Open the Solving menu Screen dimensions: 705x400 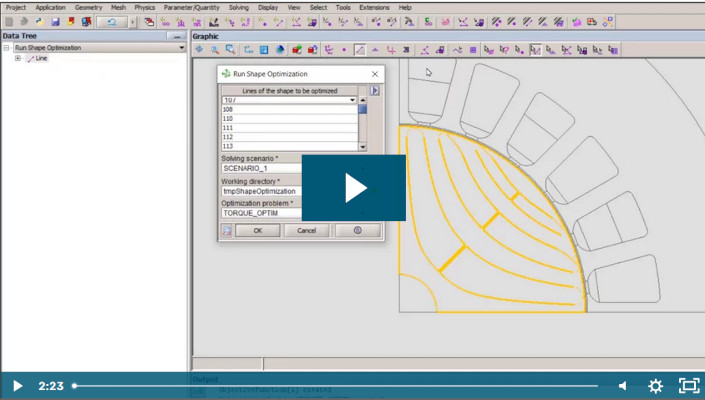click(x=238, y=7)
